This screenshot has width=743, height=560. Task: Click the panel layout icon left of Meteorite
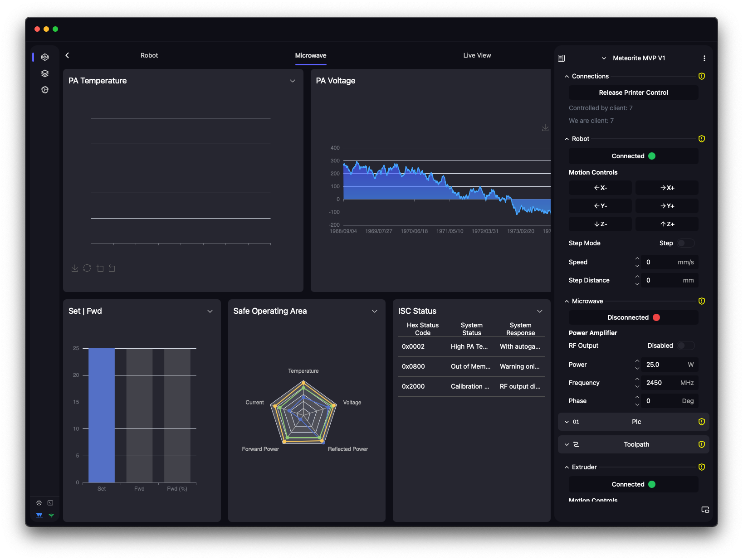[561, 58]
